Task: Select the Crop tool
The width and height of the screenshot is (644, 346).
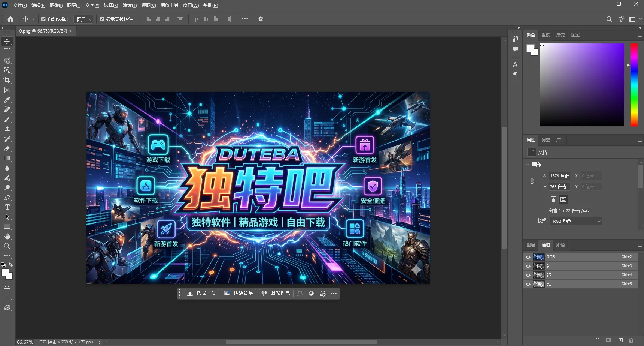Action: [7, 80]
